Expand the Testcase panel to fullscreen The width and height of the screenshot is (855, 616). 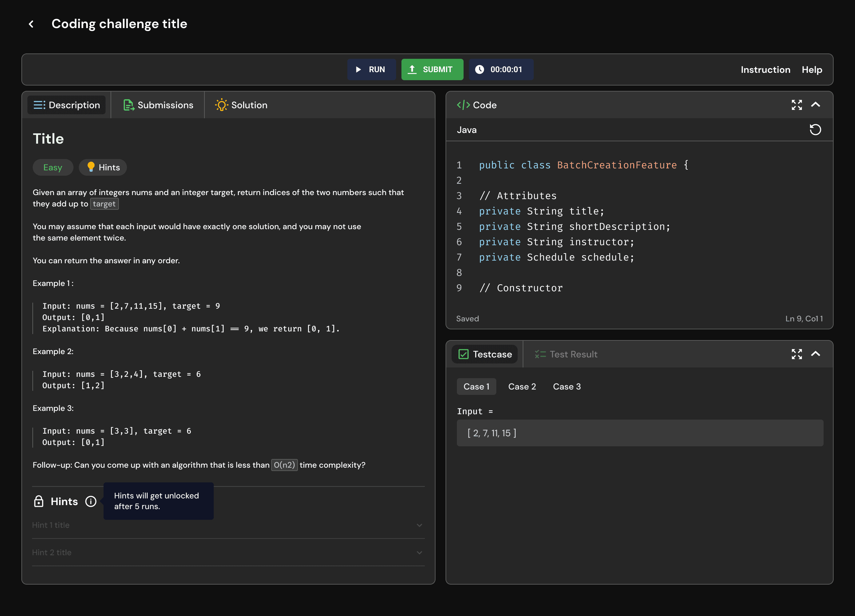[x=797, y=354]
